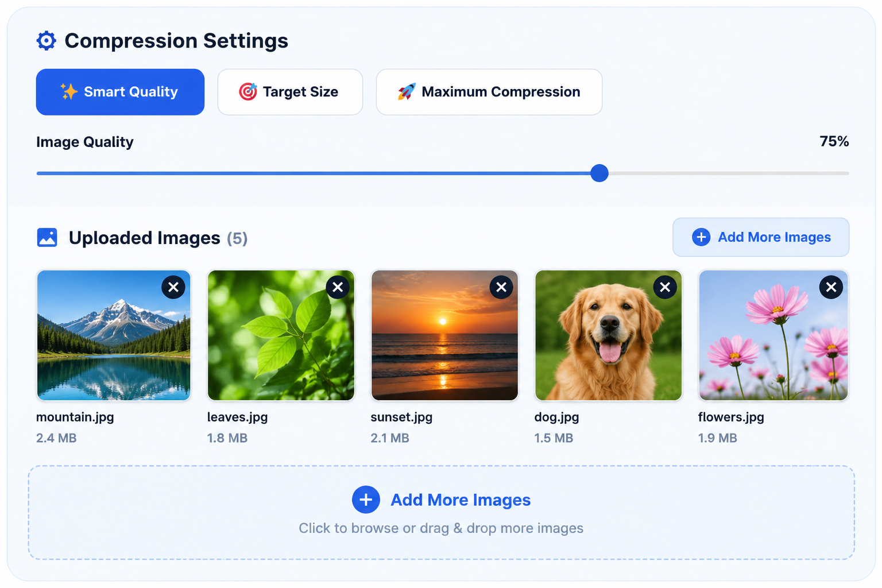Click the 1.5 MB file size
The image size is (882, 588).
[554, 438]
